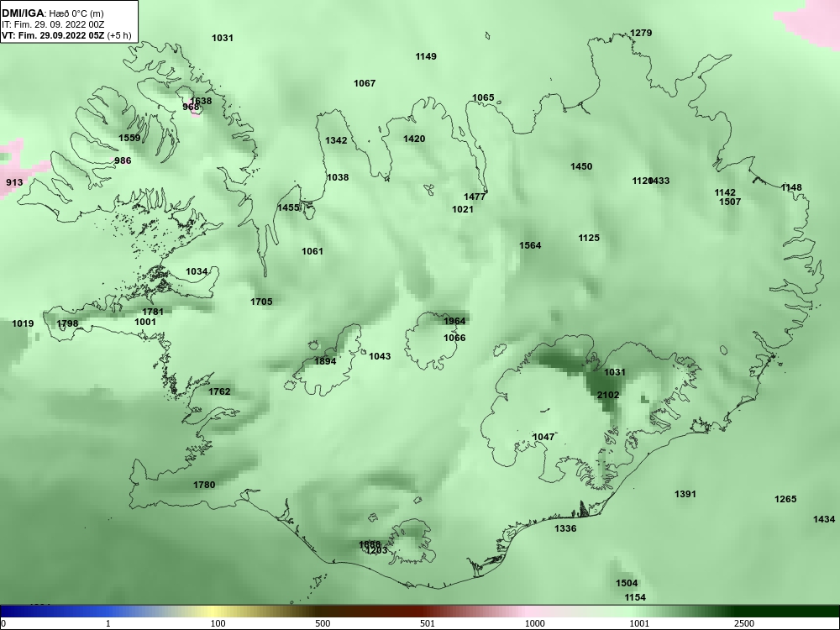Click the map value 1638
The image size is (840, 630).
click(x=202, y=101)
